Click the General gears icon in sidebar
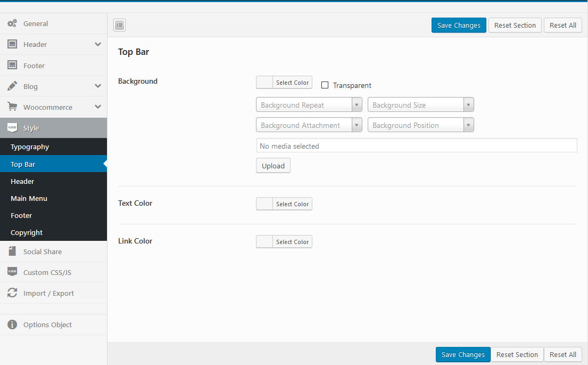 click(x=12, y=23)
